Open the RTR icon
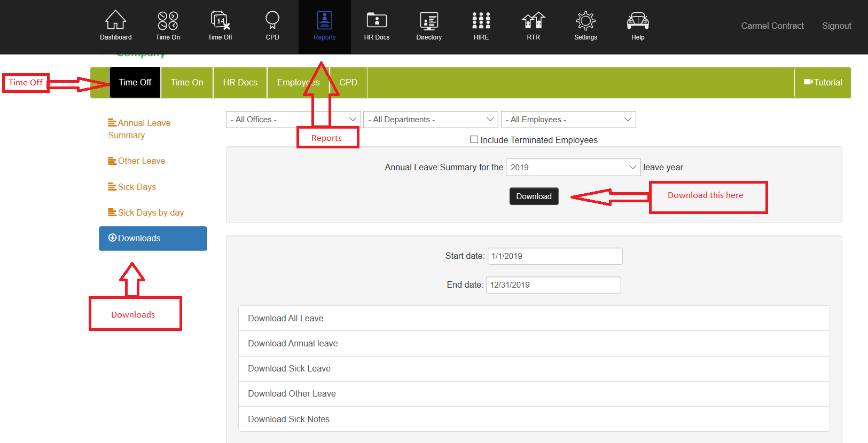 tap(533, 21)
